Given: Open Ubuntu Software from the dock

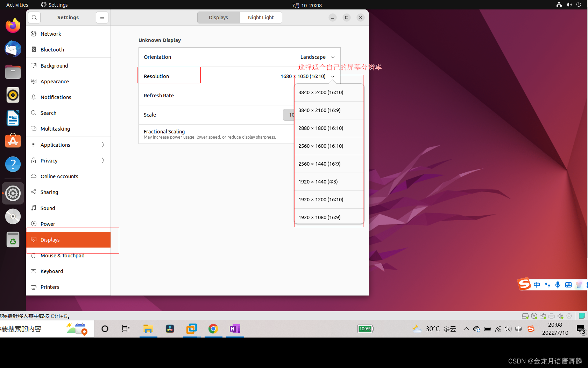Looking at the screenshot, I should (x=13, y=141).
